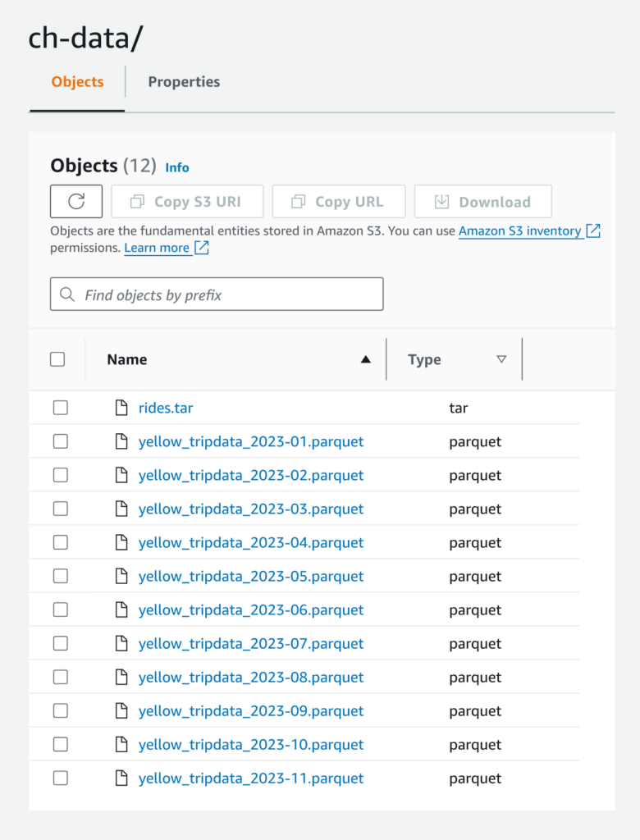Open the Info link beside Objects
This screenshot has height=840, width=640.
pyautogui.click(x=177, y=167)
